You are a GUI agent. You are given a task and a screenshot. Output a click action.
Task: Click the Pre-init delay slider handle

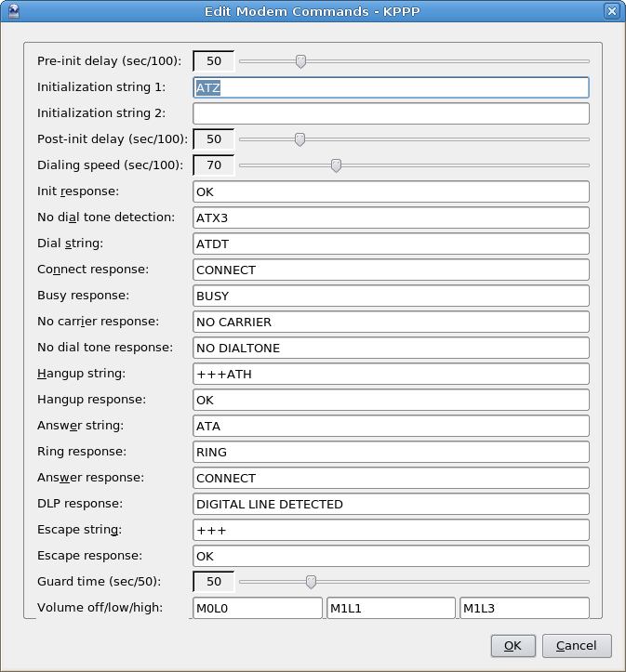coord(301,61)
